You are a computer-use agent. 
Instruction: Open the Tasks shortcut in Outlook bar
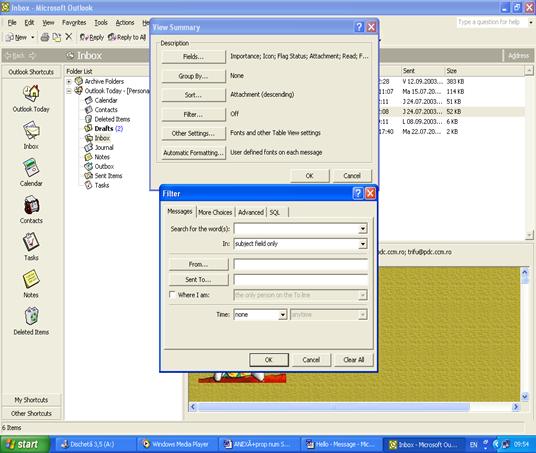31,242
